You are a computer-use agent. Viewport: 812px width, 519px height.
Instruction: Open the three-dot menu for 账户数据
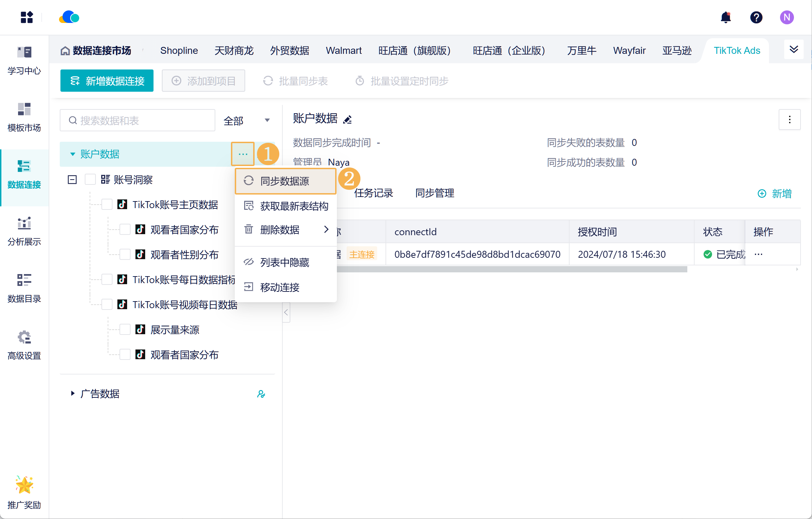pyautogui.click(x=243, y=154)
